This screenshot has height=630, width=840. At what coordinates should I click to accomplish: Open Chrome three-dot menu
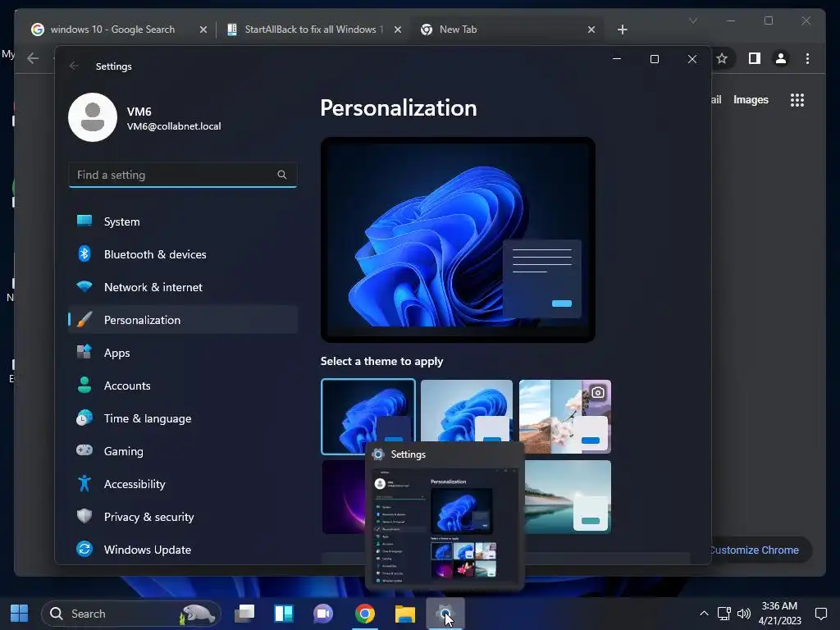[807, 58]
